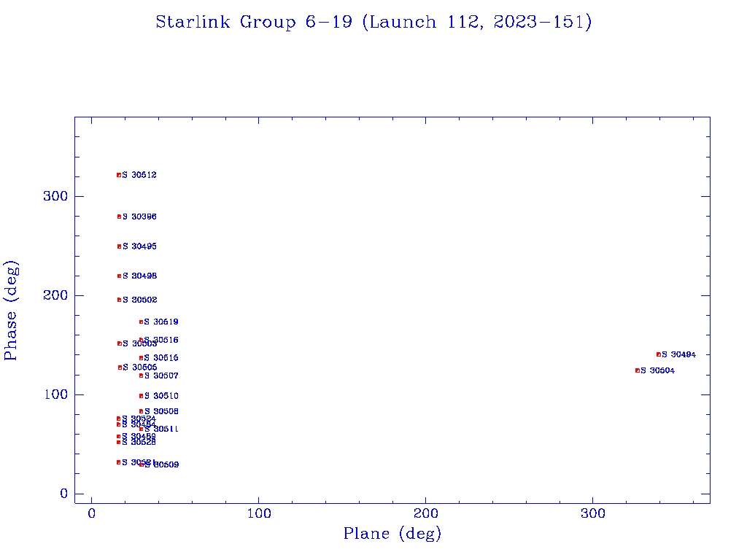This screenshot has width=747, height=560.
Task: Select the red marker for S 30504
Action: pyautogui.click(x=638, y=370)
